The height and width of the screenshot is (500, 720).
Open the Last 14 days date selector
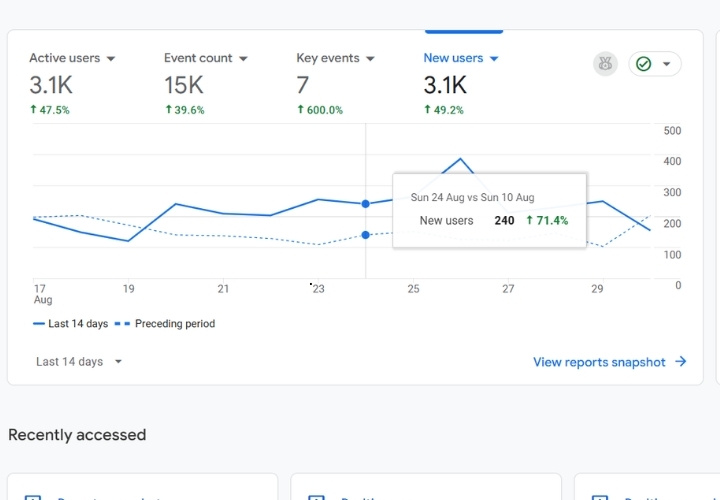click(x=79, y=362)
